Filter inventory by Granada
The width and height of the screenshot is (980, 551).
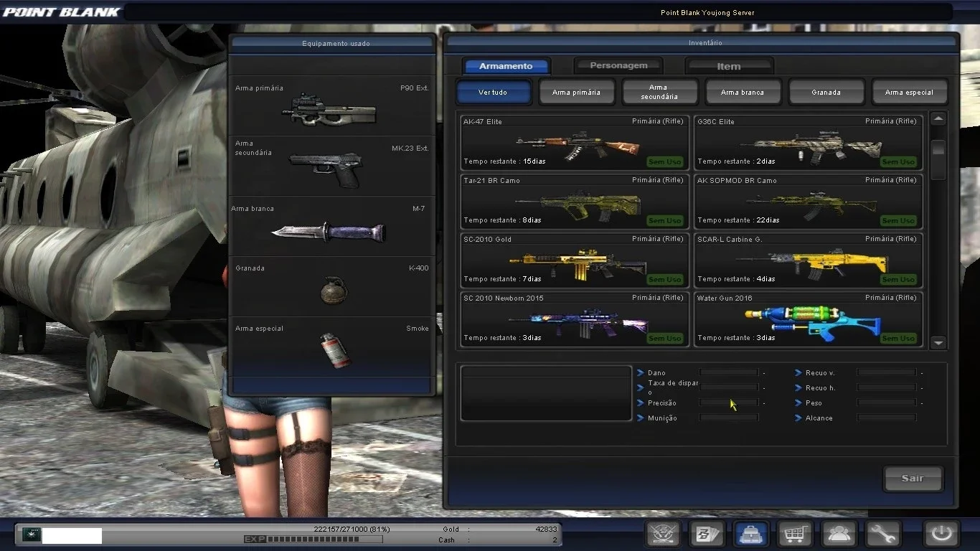tap(826, 92)
